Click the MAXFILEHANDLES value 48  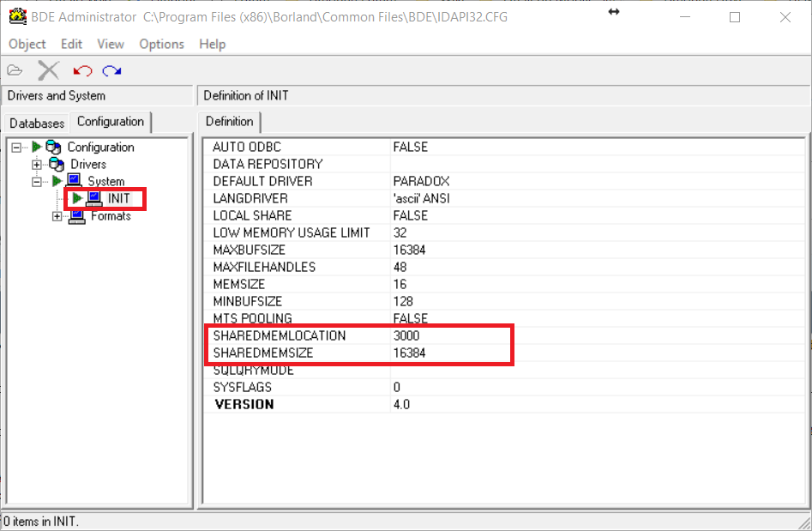click(400, 267)
